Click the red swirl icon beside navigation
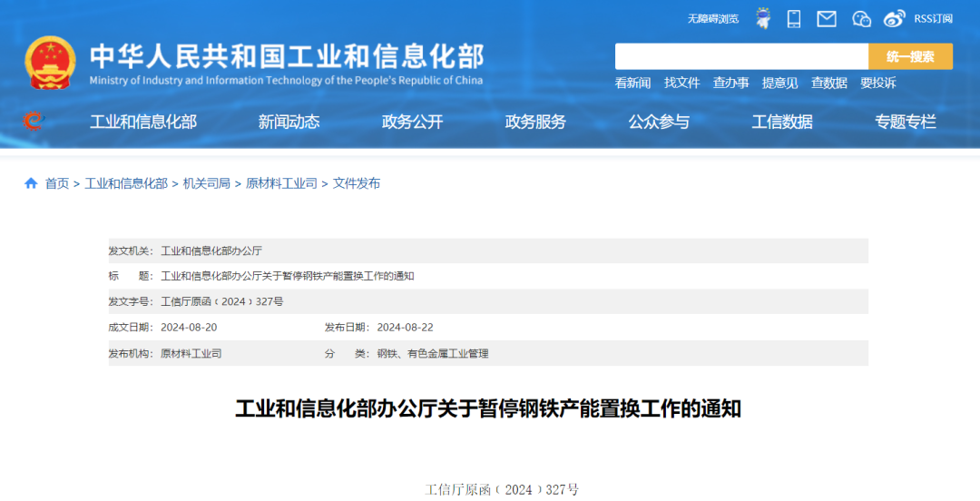Image resolution: width=980 pixels, height=501 pixels. click(x=34, y=120)
